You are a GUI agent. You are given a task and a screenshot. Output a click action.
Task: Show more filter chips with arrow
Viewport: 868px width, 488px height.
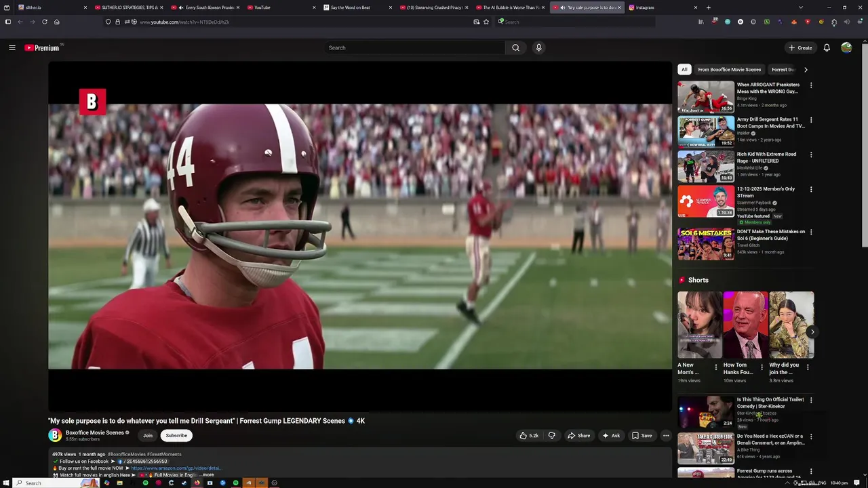(806, 69)
